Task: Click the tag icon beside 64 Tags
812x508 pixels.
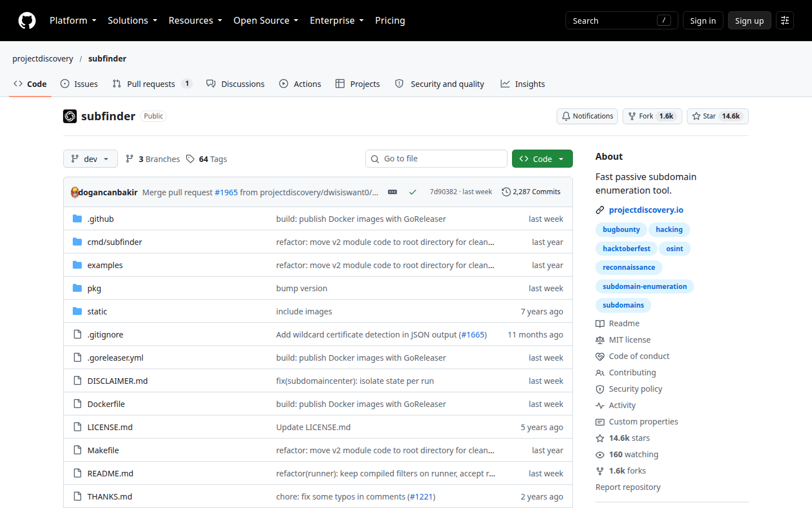Action: [x=191, y=159]
